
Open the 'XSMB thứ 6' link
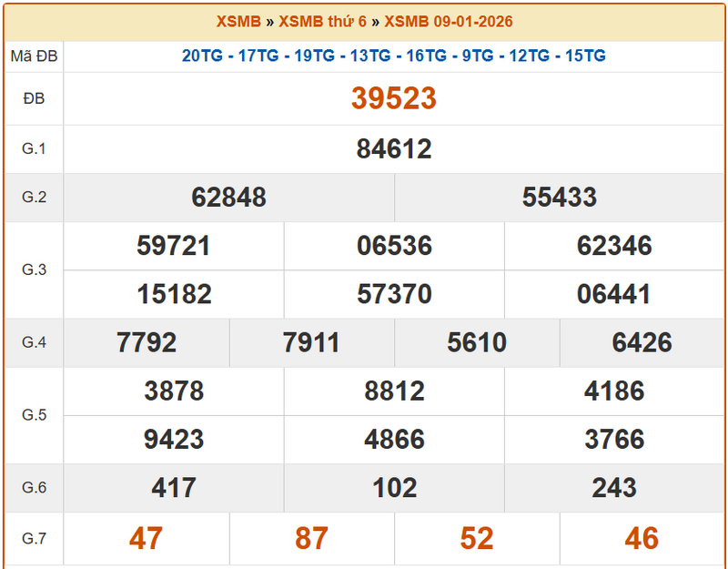click(322, 21)
